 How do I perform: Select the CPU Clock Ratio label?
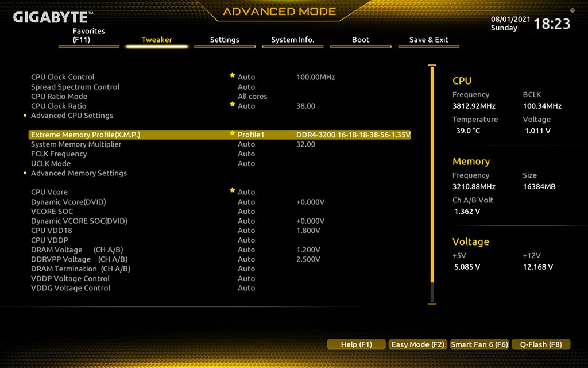pos(59,106)
